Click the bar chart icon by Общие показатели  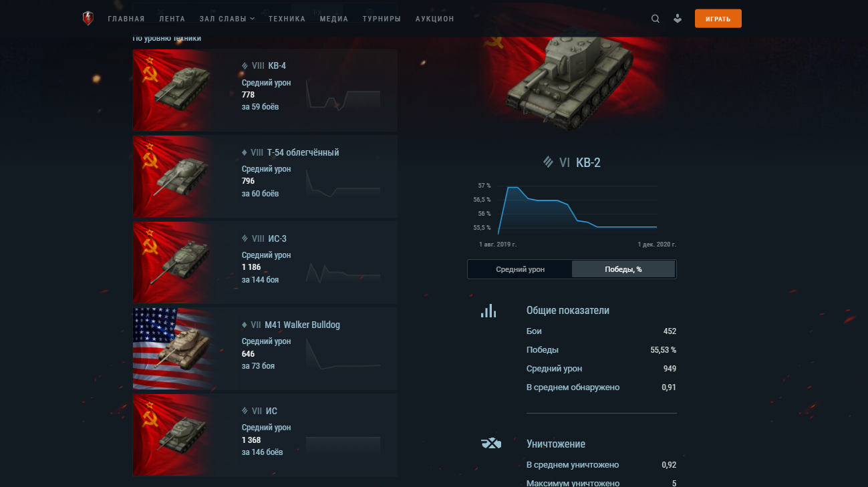[488, 311]
